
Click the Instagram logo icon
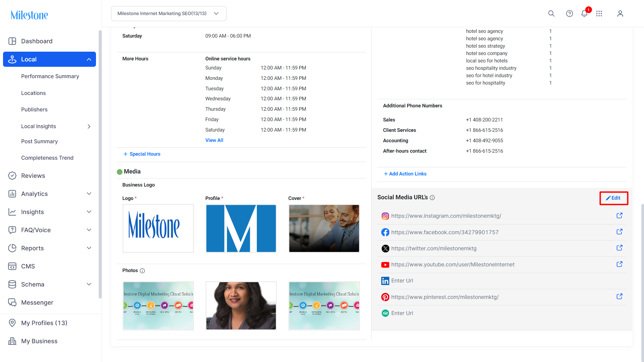click(x=385, y=216)
